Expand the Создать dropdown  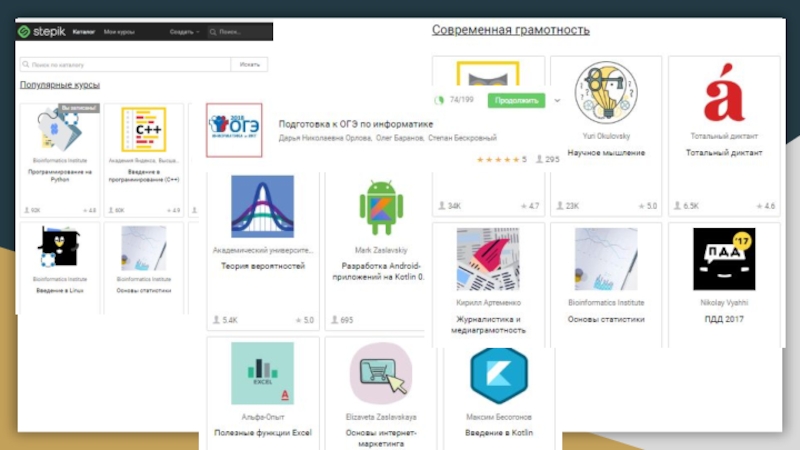coord(184,32)
